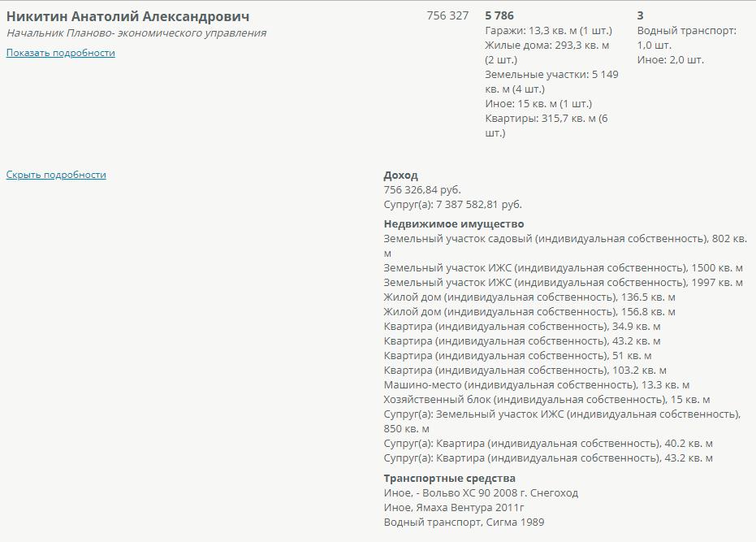The width and height of the screenshot is (756, 542).
Task: Click the 'Иное: 2,0 шт.' vehicle summary
Action: pyautogui.click(x=671, y=60)
